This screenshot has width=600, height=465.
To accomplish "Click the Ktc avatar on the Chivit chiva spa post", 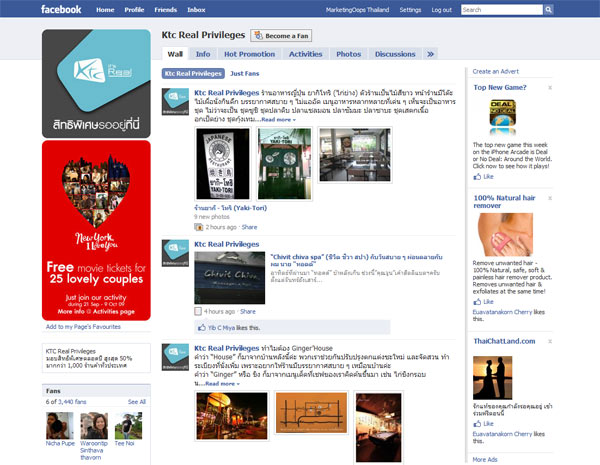I will pyautogui.click(x=175, y=253).
